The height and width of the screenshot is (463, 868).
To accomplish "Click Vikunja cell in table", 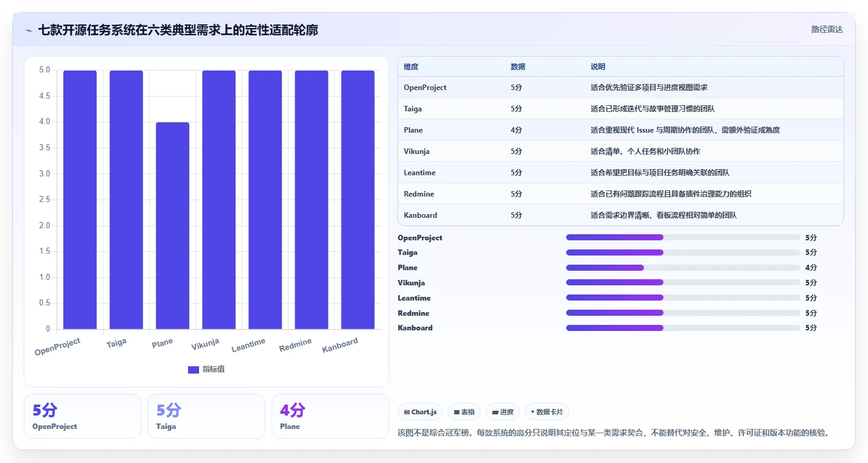I will [x=416, y=151].
